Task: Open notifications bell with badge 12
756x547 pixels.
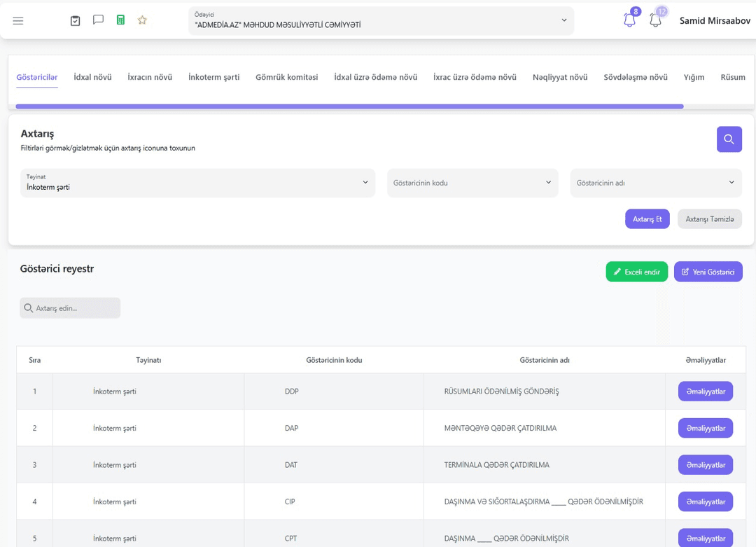Action: 655,20
